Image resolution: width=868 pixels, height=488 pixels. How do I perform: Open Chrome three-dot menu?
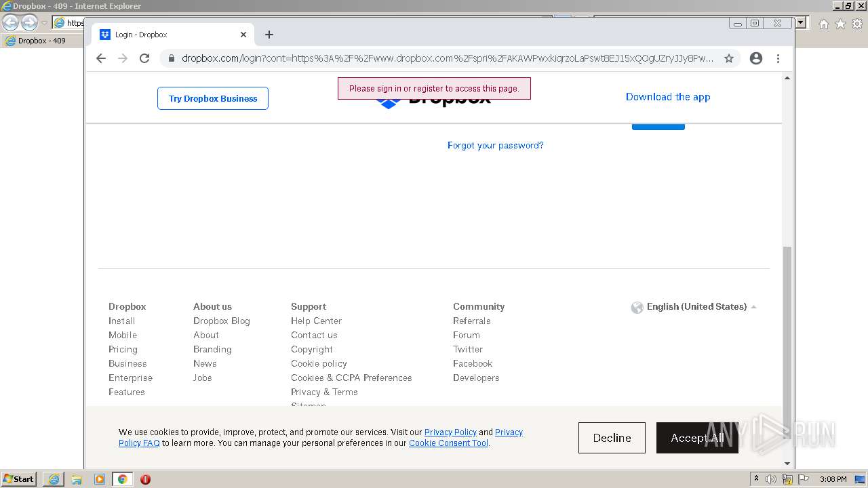(x=778, y=58)
